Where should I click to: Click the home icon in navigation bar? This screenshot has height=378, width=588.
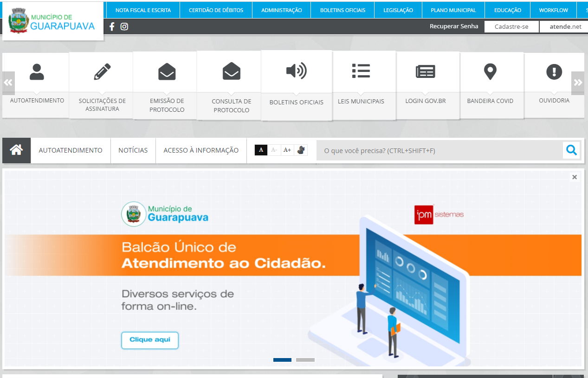[17, 150]
